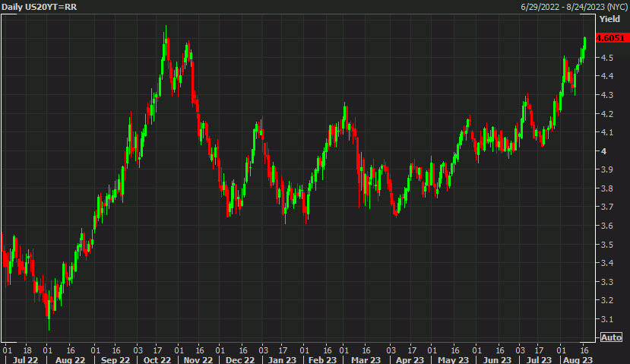Click the 3.7 yield axis label
The height and width of the screenshot is (364, 630).
pos(606,207)
